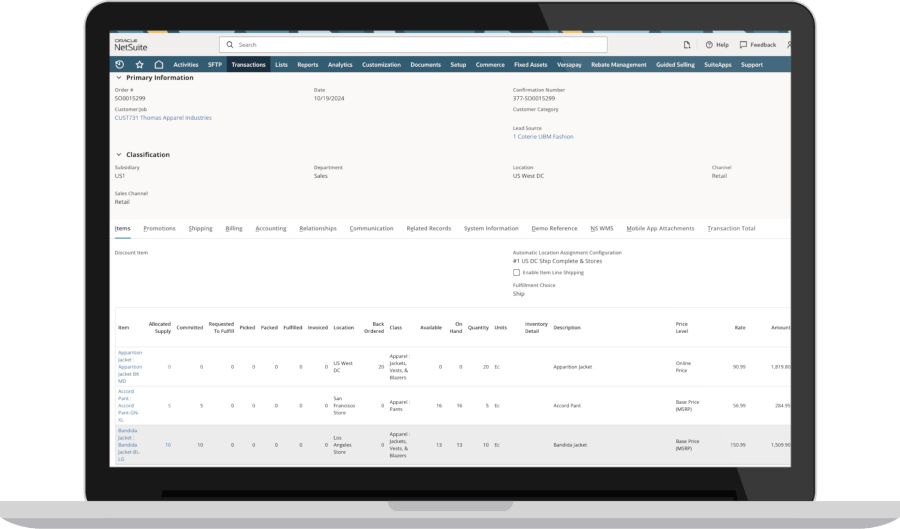Click the Allocated Supply column header
Screen dimensions: 900x529
click(160, 328)
